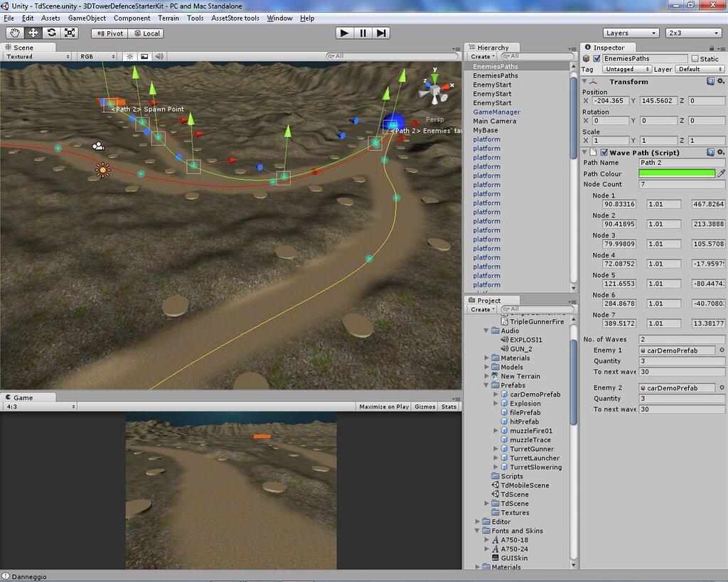Uncheck the EnemiesPaths active checkbox
Viewport: 728px width, 582px height.
[596, 59]
